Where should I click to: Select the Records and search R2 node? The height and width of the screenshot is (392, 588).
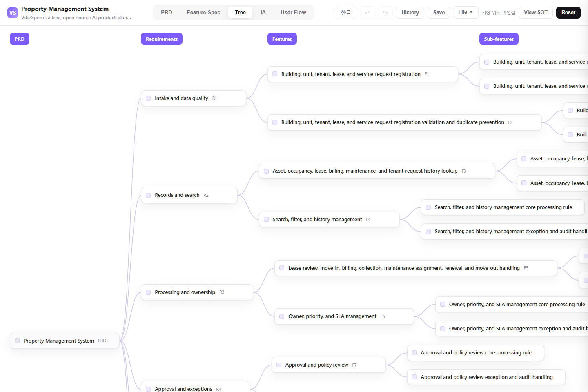189,195
